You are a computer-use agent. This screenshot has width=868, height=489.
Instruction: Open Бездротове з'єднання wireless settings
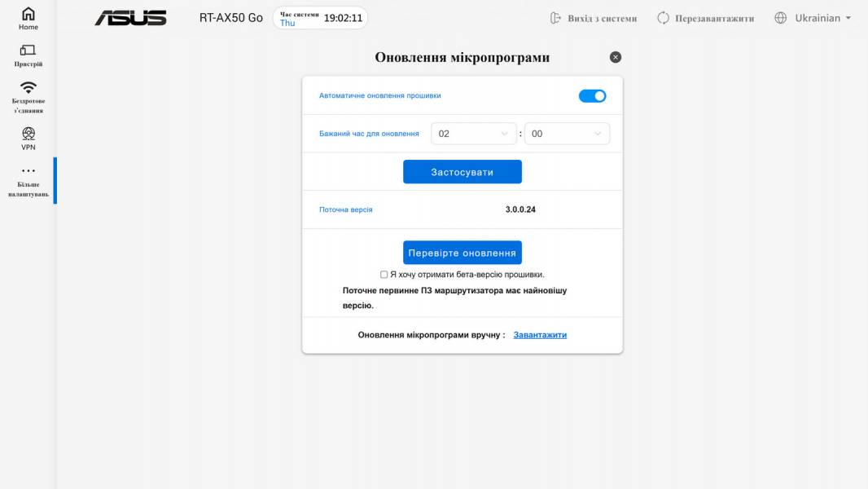pyautogui.click(x=28, y=98)
